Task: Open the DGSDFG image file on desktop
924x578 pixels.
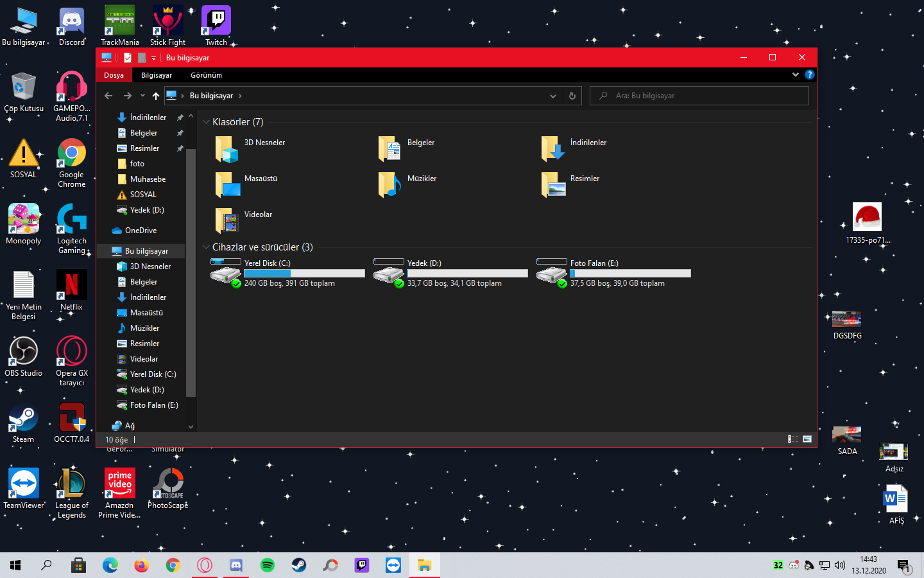Action: click(x=847, y=325)
